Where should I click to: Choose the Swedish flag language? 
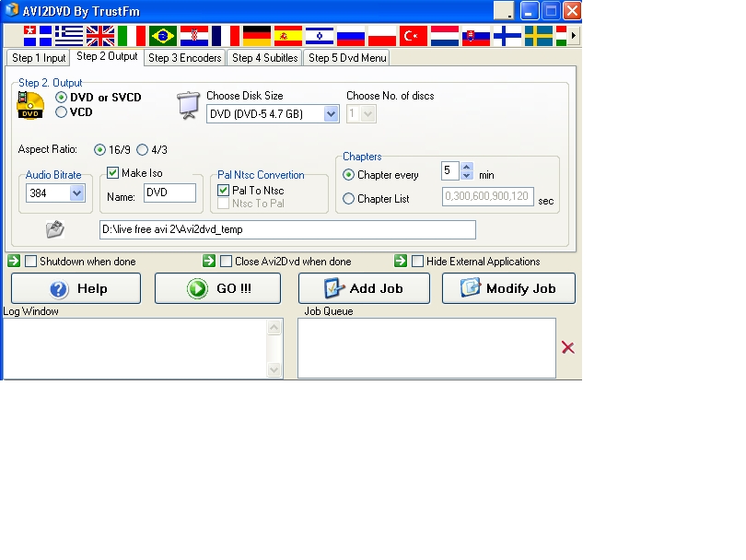pos(539,36)
